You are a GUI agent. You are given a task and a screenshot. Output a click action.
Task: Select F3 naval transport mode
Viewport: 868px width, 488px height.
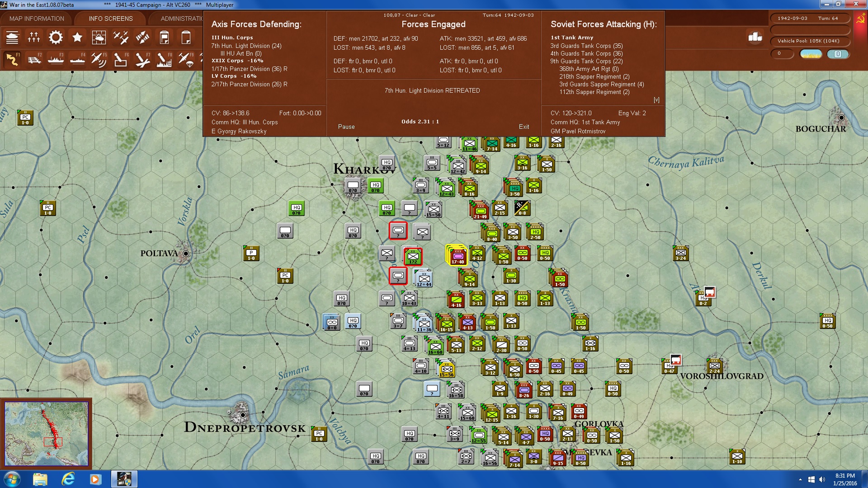click(56, 59)
